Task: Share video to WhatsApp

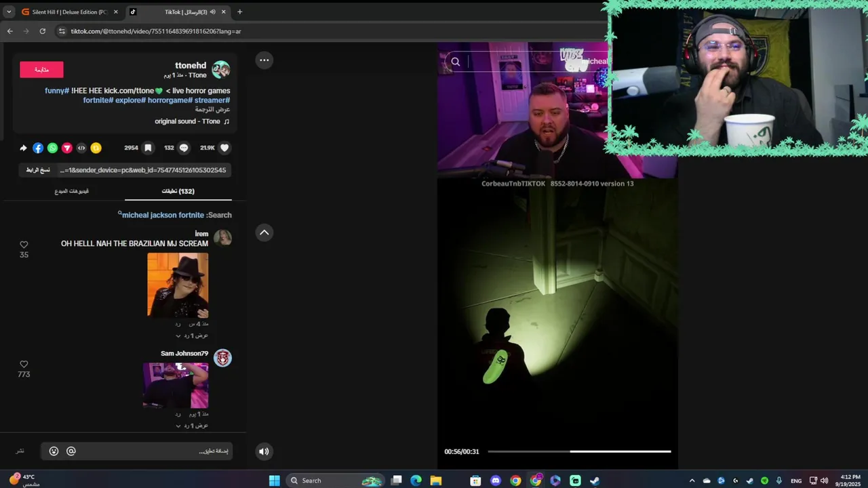Action: [x=52, y=148]
